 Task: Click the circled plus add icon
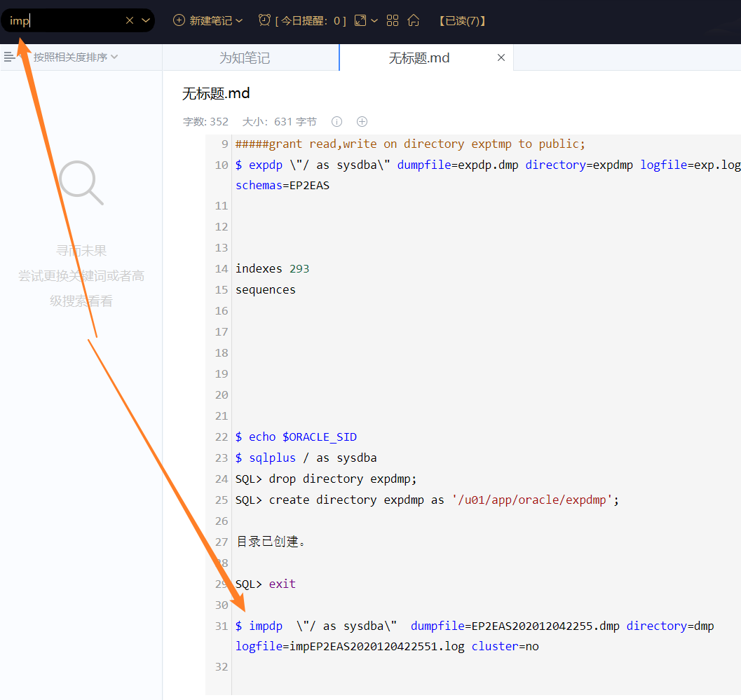pyautogui.click(x=362, y=122)
